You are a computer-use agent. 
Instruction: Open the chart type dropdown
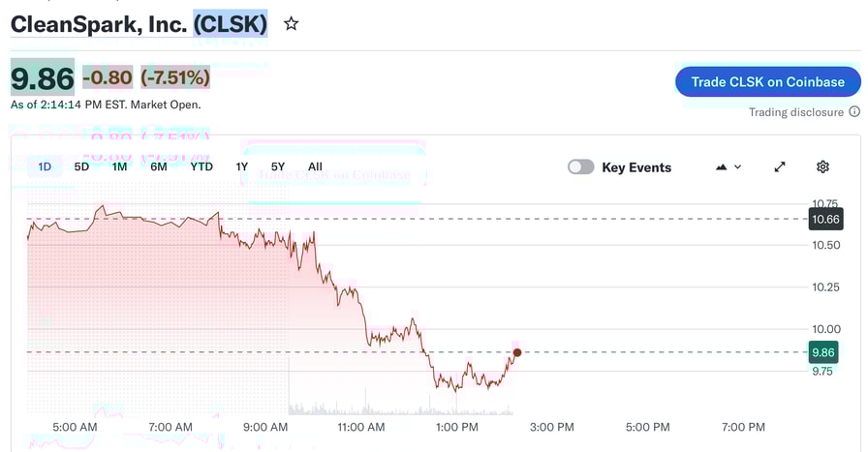click(728, 166)
